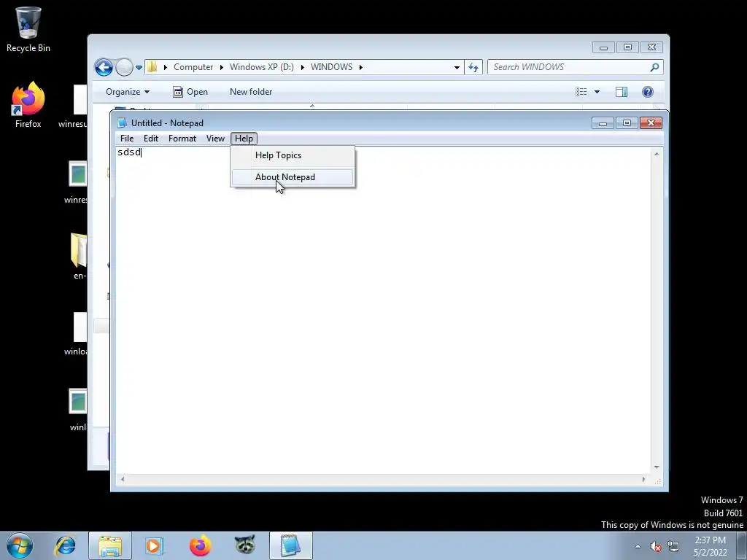Select About Notepad menu entry

click(293, 177)
